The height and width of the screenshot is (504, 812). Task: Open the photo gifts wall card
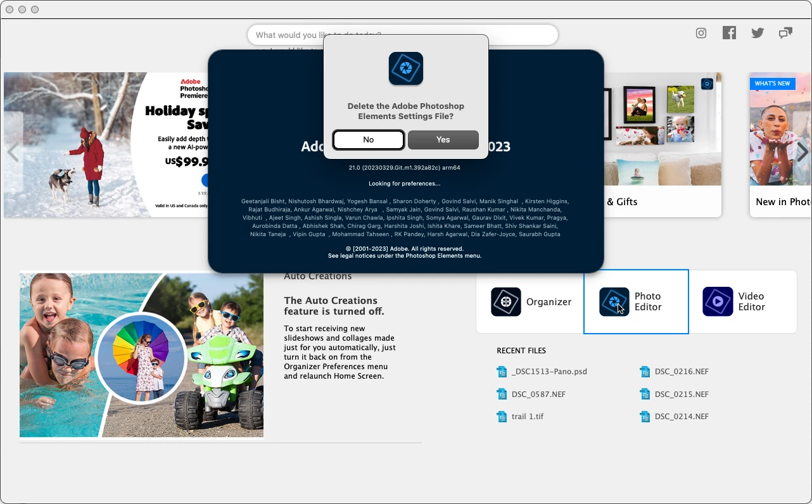[x=663, y=145]
